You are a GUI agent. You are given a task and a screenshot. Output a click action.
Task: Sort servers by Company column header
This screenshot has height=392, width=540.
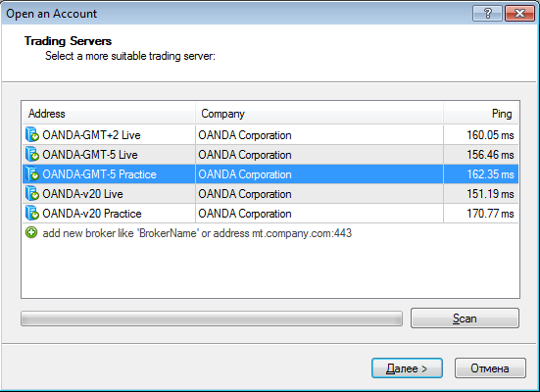click(319, 114)
